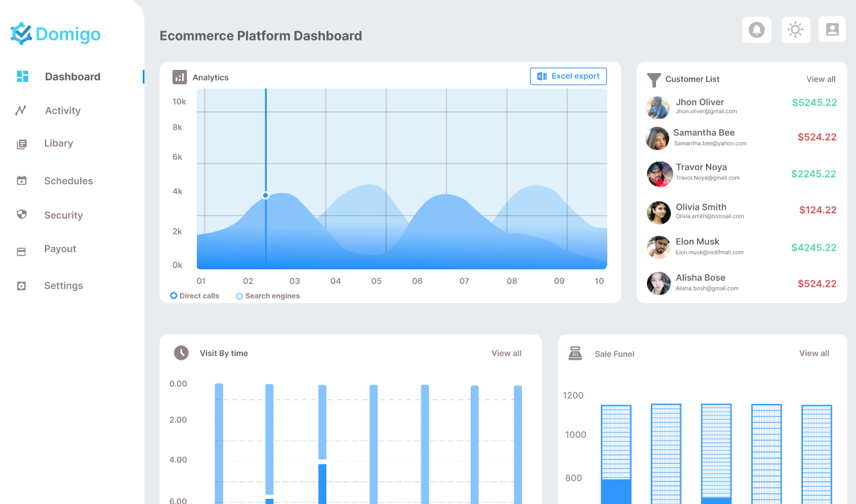Select the Libary menu label

click(x=58, y=143)
